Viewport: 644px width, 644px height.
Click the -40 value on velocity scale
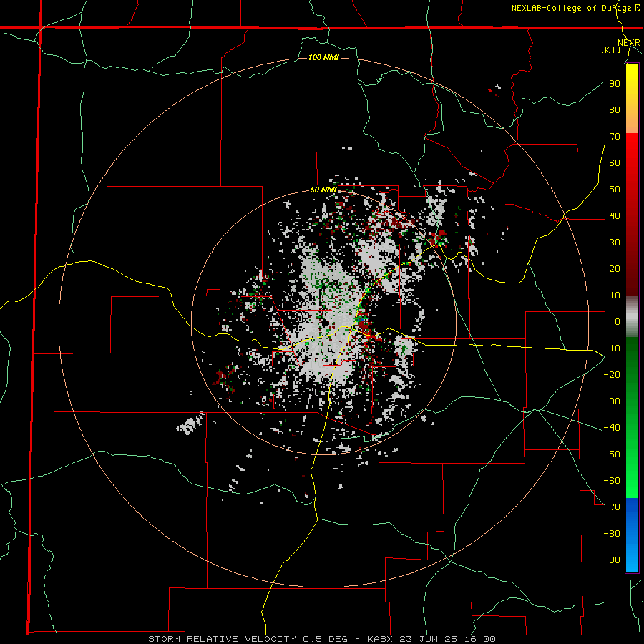pos(612,428)
